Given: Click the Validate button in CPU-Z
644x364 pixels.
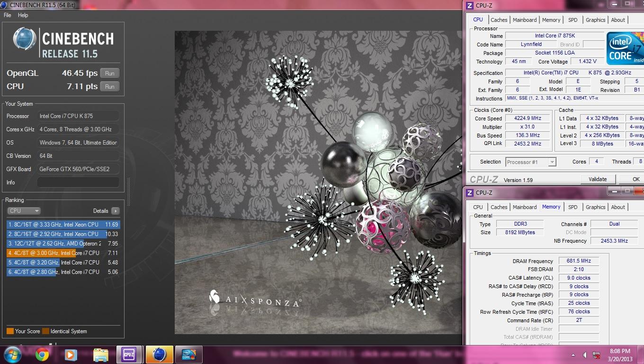Looking at the screenshot, I should [598, 179].
